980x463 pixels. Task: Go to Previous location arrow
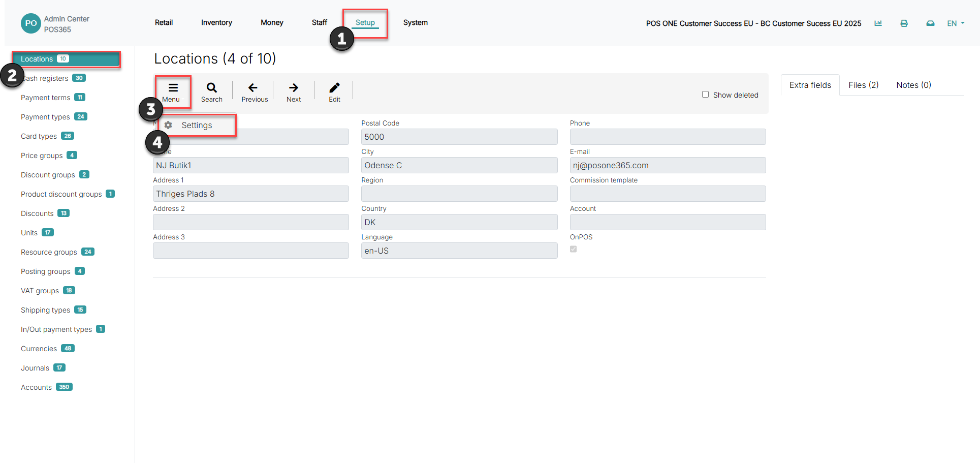[252, 87]
